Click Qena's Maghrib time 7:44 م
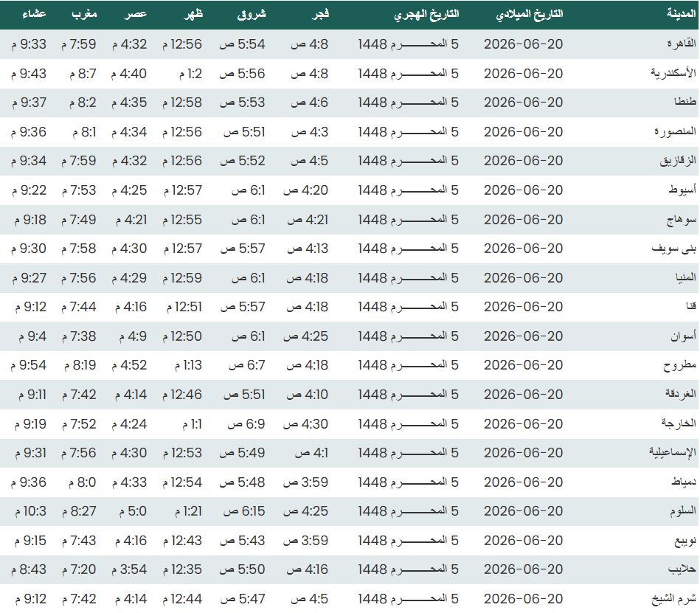 click(79, 307)
